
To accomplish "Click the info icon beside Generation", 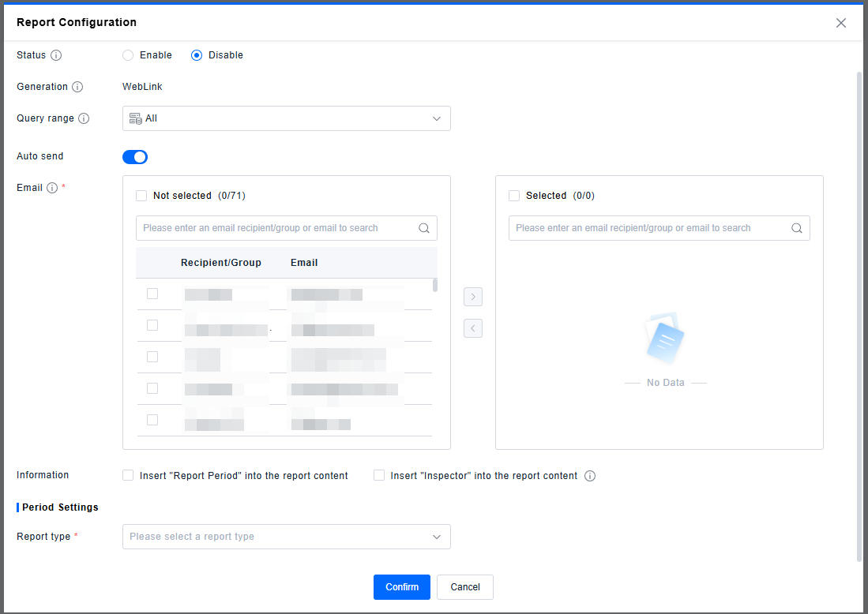I will (x=77, y=87).
